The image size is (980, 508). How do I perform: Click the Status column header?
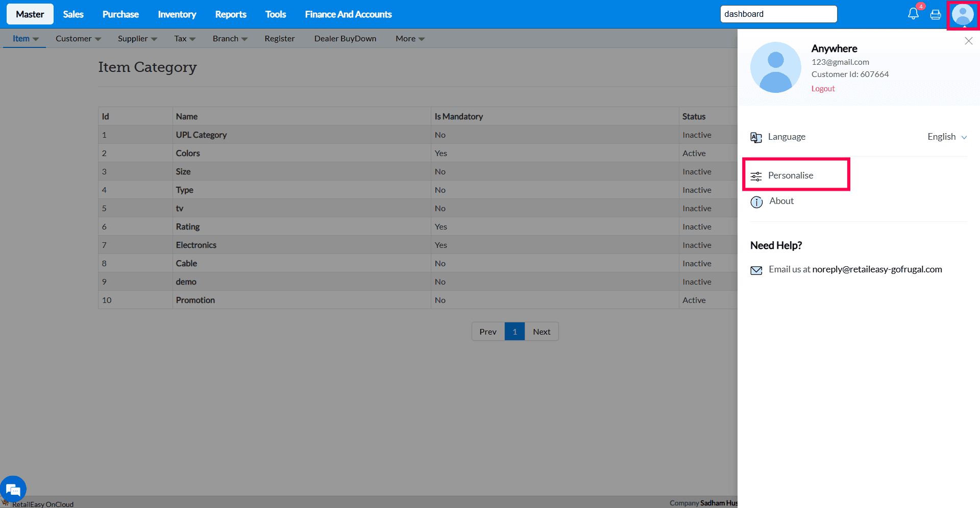coord(694,116)
